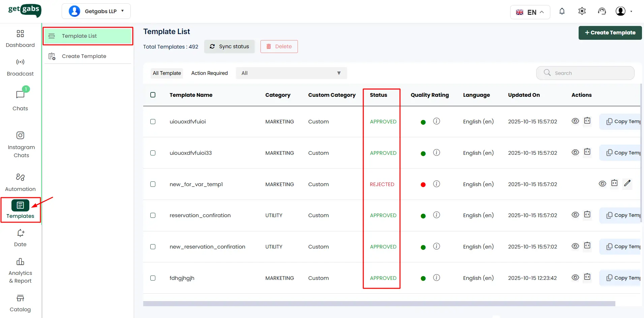Select the fdhgjhgjh template checkbox
This screenshot has height=318, width=644.
(153, 278)
